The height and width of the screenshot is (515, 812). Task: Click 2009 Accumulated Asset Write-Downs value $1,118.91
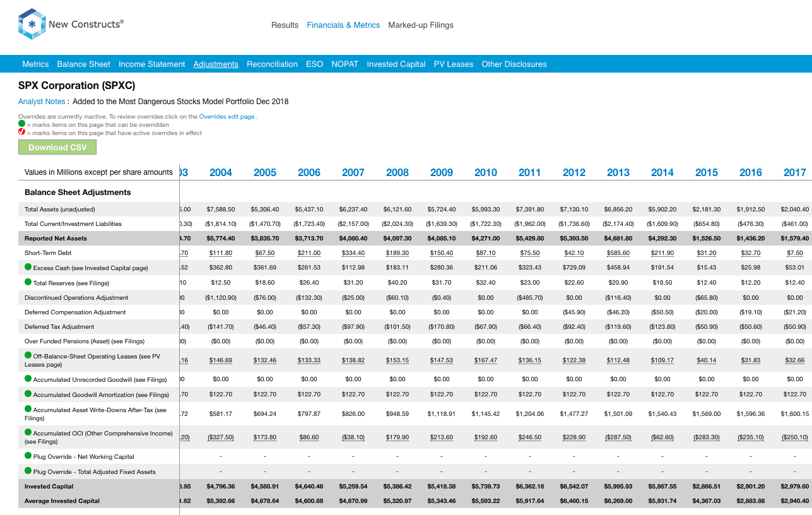(442, 414)
